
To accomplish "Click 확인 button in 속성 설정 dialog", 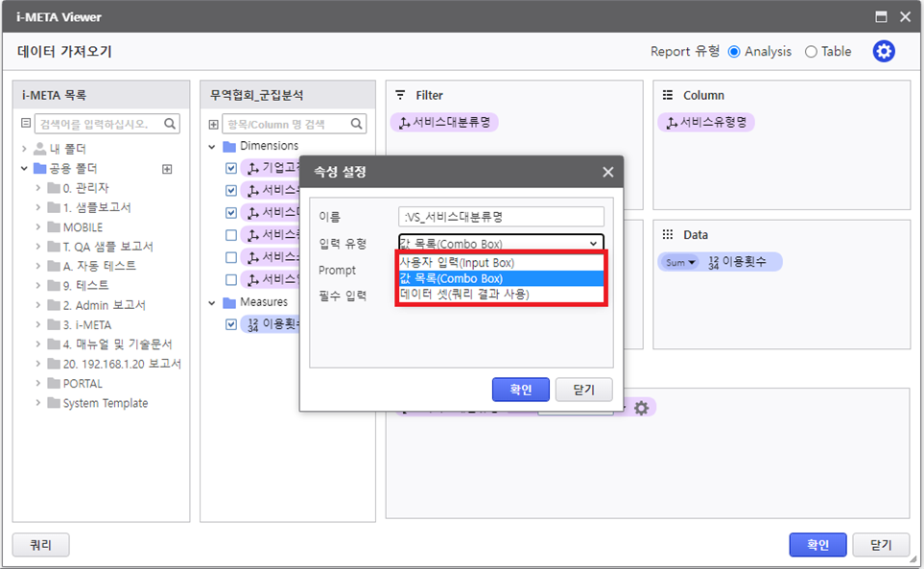I will pos(520,390).
